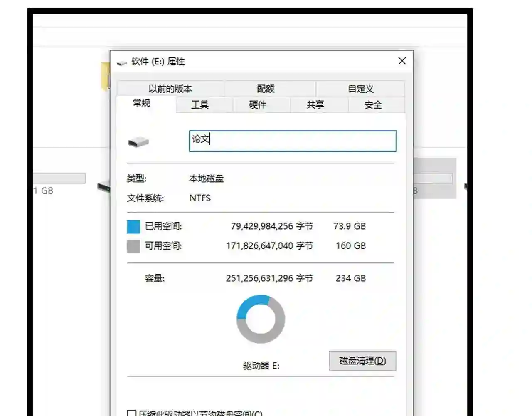The height and width of the screenshot is (416, 532).
Task: Select the highlighted drive tile behind dialog's right side
Action: pos(435,178)
